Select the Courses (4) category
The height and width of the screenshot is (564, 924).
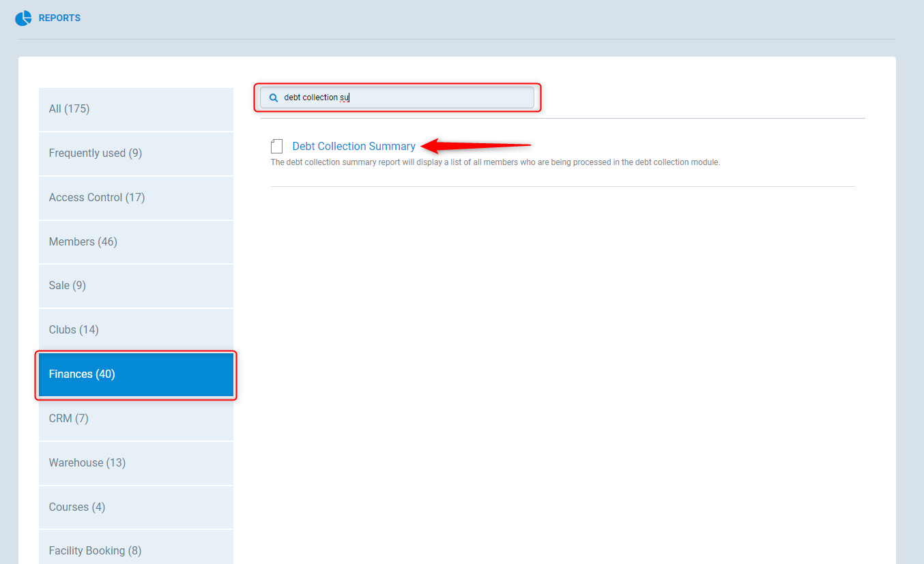136,507
